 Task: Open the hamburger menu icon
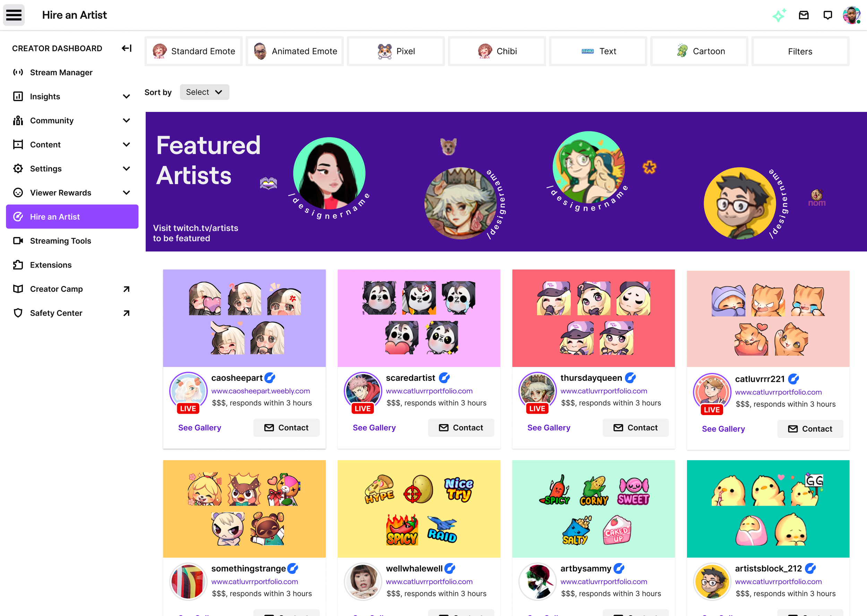tap(14, 15)
